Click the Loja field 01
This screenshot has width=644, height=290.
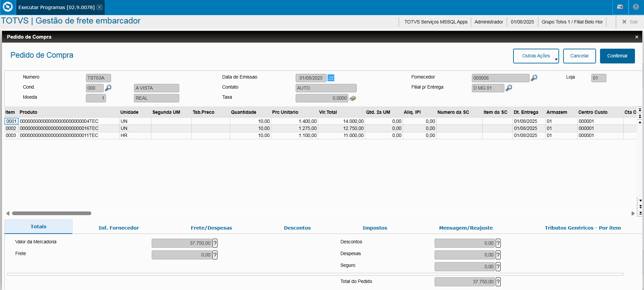[599, 78]
